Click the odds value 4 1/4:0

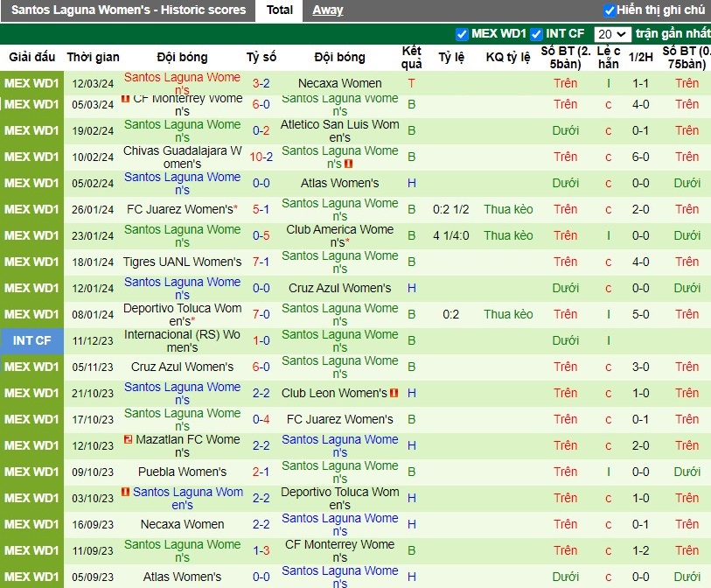click(x=450, y=235)
